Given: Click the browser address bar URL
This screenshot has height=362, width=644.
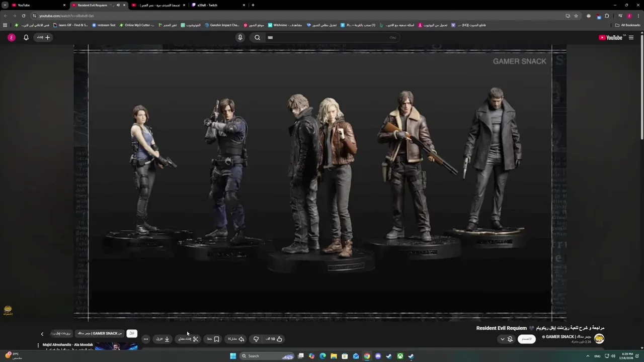Looking at the screenshot, I should (x=66, y=16).
